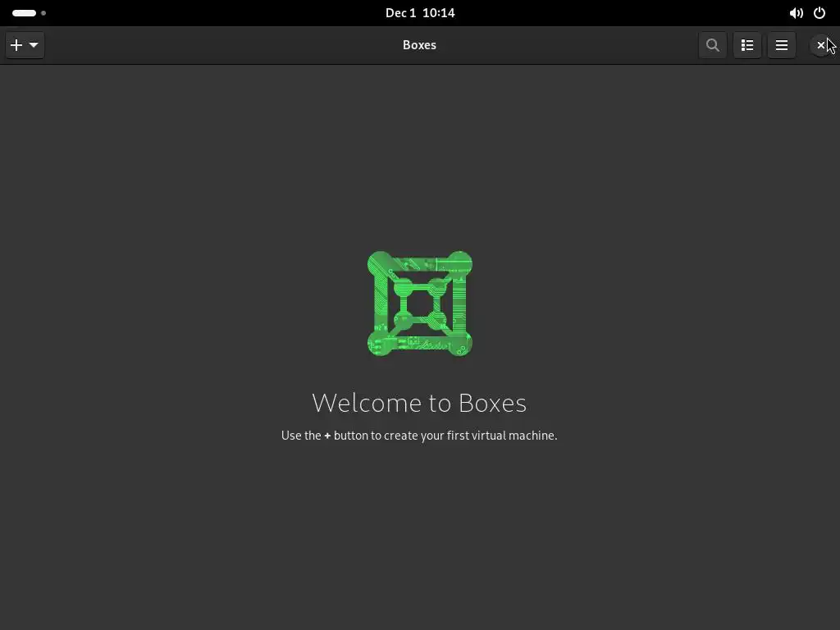This screenshot has width=840, height=630.
Task: Click the volume icon in top bar
Action: (796, 13)
